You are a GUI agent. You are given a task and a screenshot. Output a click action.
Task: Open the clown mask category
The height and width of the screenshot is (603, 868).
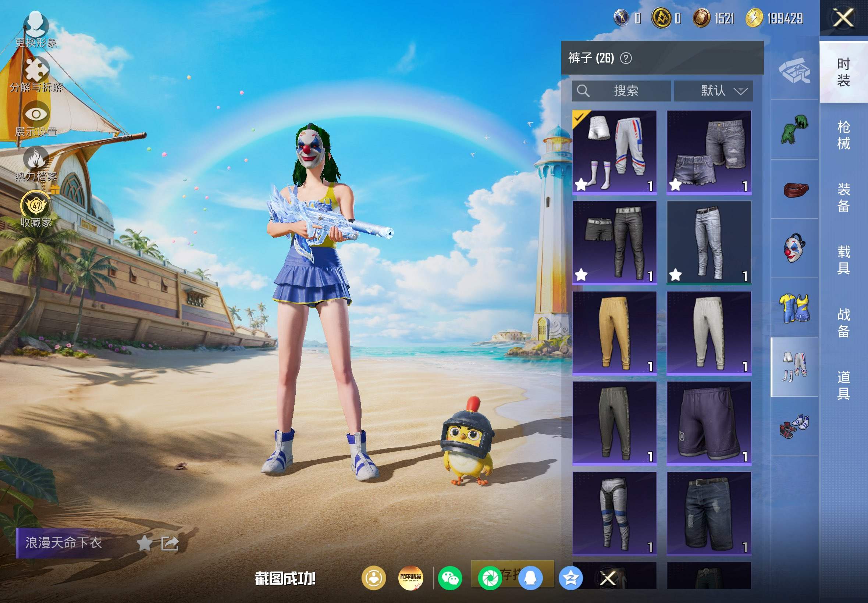[794, 248]
